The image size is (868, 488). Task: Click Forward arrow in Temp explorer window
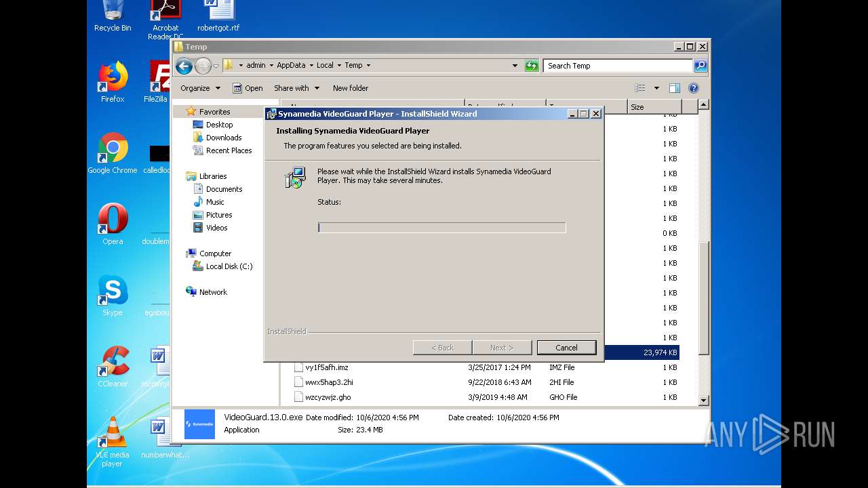(203, 66)
